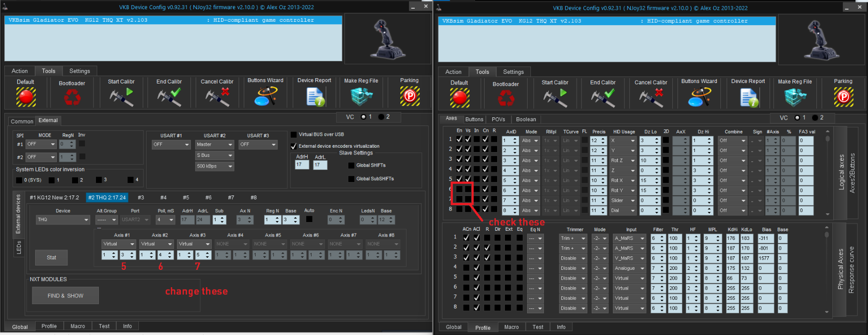Click End Calibr icon in the right window
The image size is (868, 335).
point(603,98)
